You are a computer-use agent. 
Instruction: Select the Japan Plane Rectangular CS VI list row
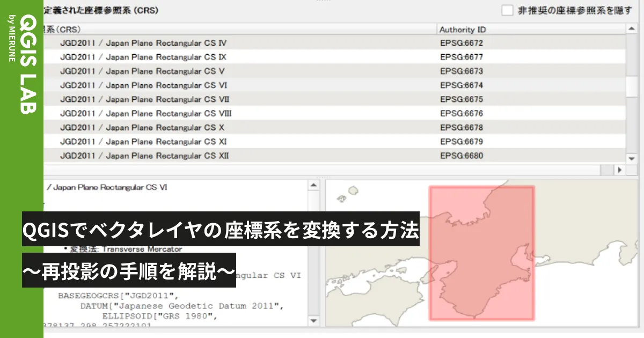click(x=335, y=85)
